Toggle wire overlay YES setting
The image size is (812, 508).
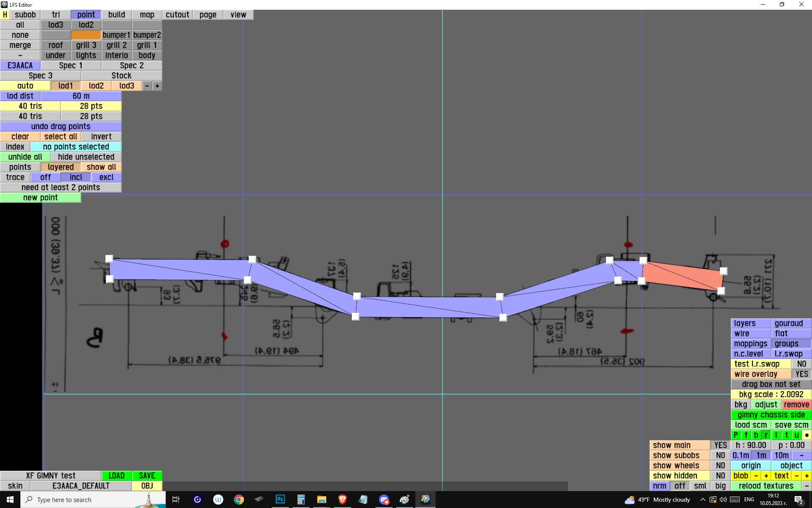[801, 374]
